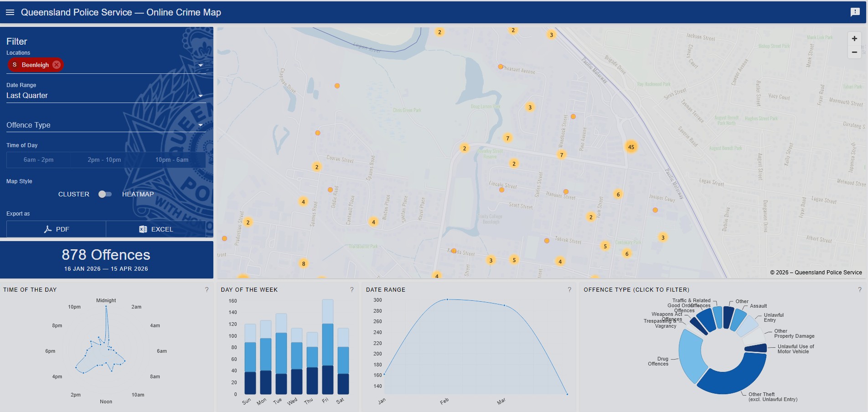Click the Other Property Damage legend label
The height and width of the screenshot is (412, 868).
(794, 334)
